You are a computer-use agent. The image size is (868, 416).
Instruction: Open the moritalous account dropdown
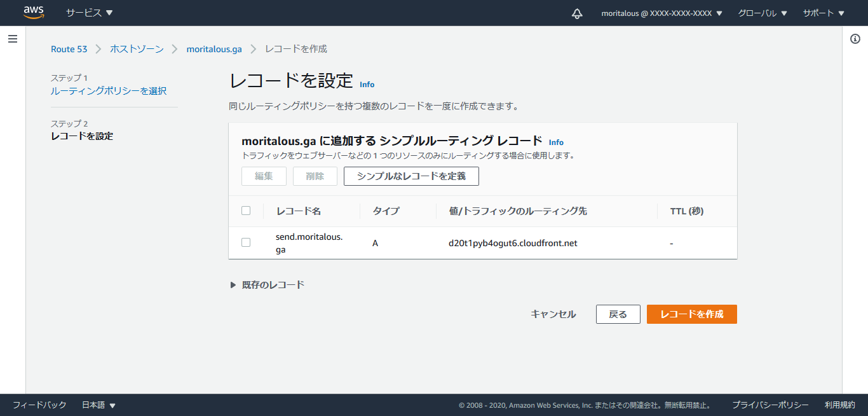[661, 13]
